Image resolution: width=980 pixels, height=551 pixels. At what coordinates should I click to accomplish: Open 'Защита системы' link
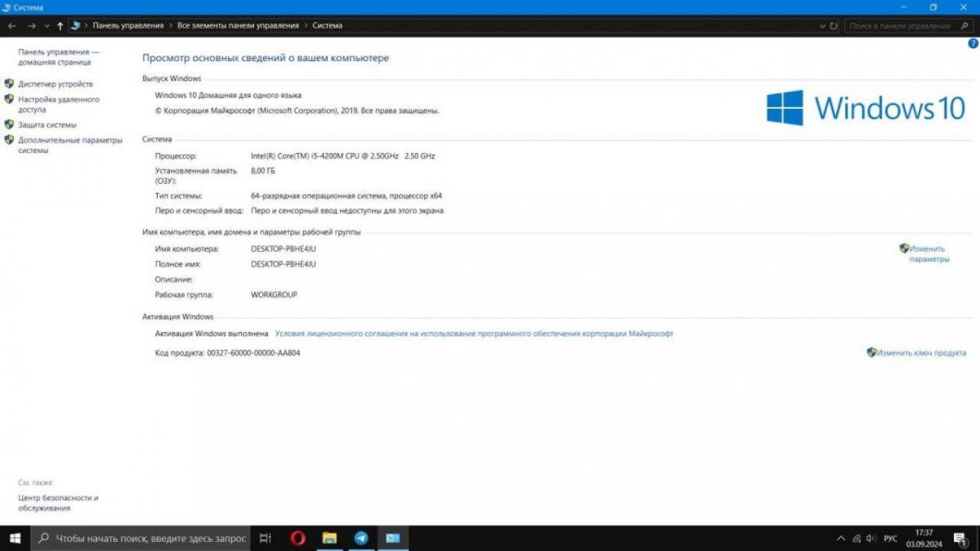tap(47, 125)
